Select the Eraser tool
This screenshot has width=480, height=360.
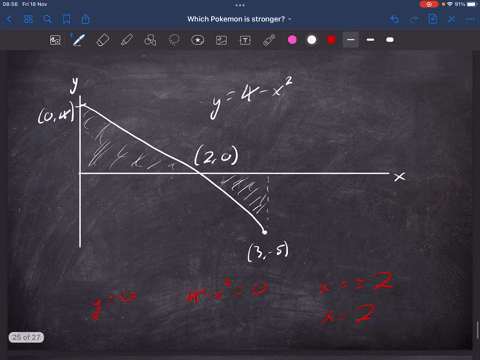pyautogui.click(x=103, y=40)
